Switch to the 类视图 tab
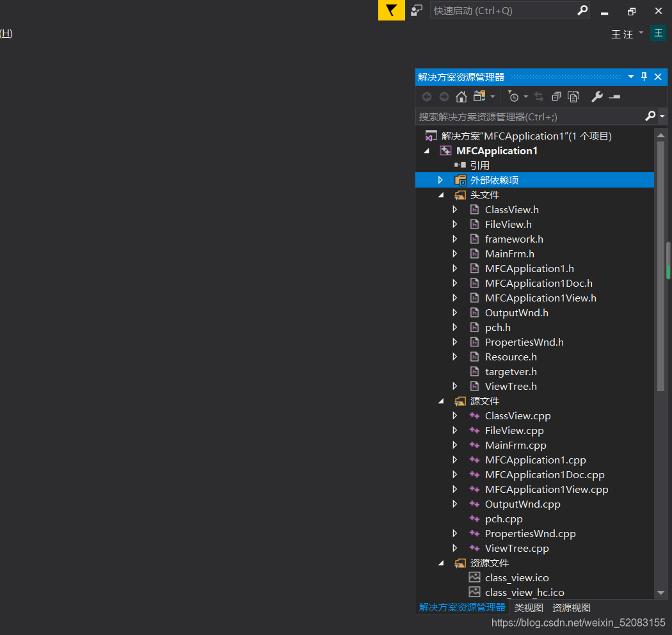 point(529,607)
